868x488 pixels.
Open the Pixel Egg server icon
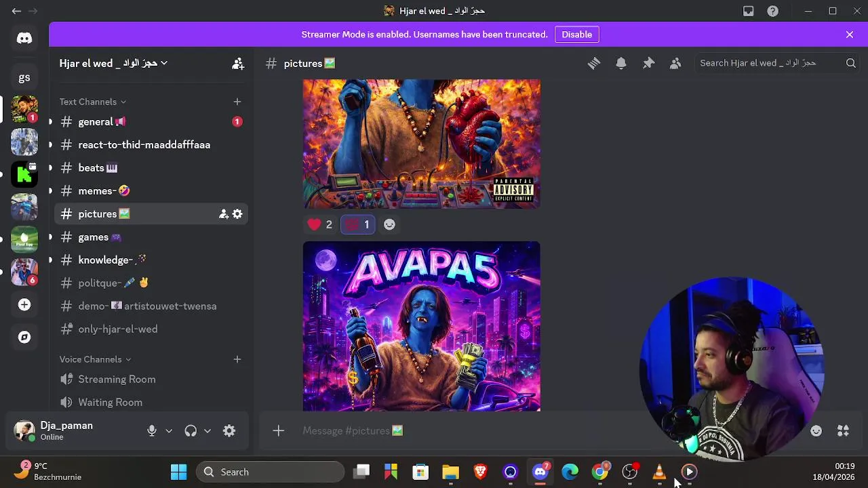click(x=24, y=239)
